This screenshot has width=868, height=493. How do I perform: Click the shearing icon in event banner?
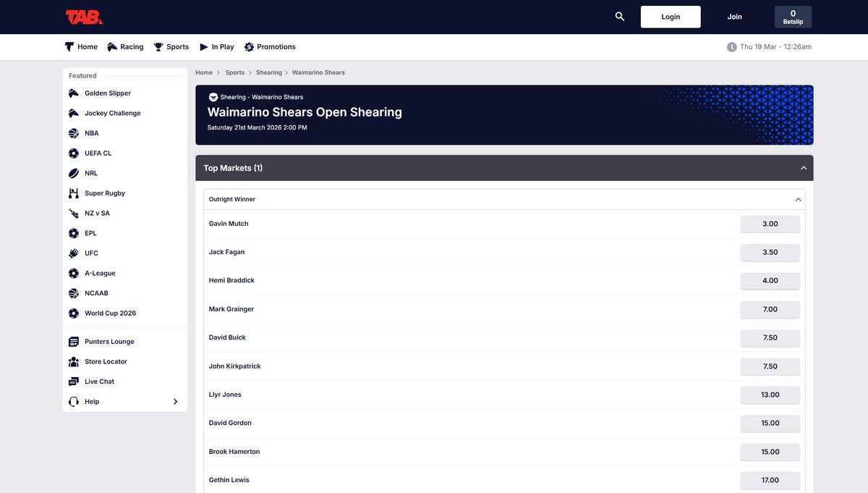(213, 97)
